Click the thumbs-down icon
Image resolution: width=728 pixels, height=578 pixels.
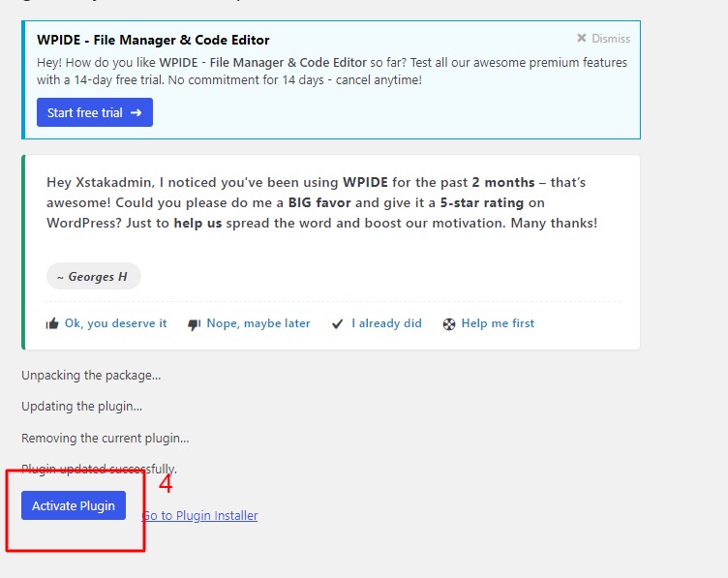tap(194, 324)
